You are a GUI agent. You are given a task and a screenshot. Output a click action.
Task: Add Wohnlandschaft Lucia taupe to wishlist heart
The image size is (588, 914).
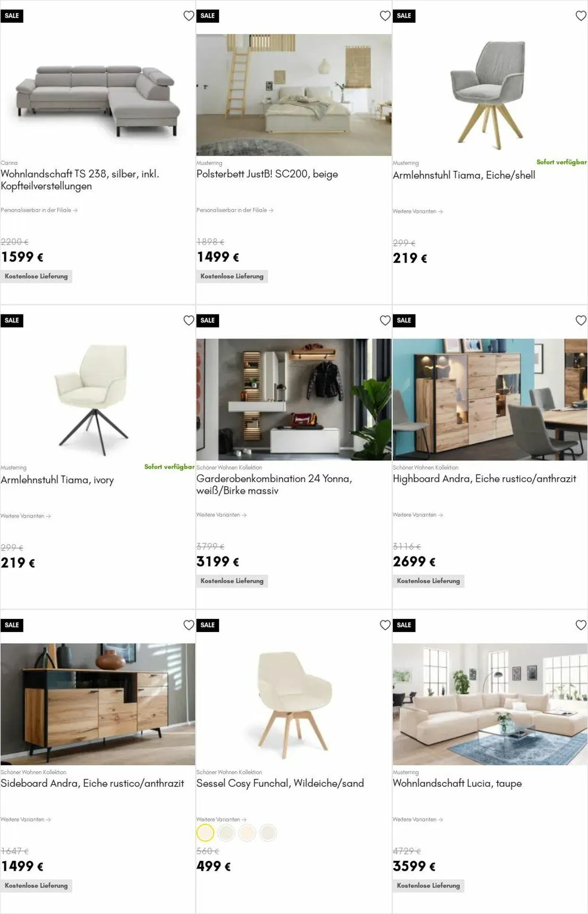point(581,625)
